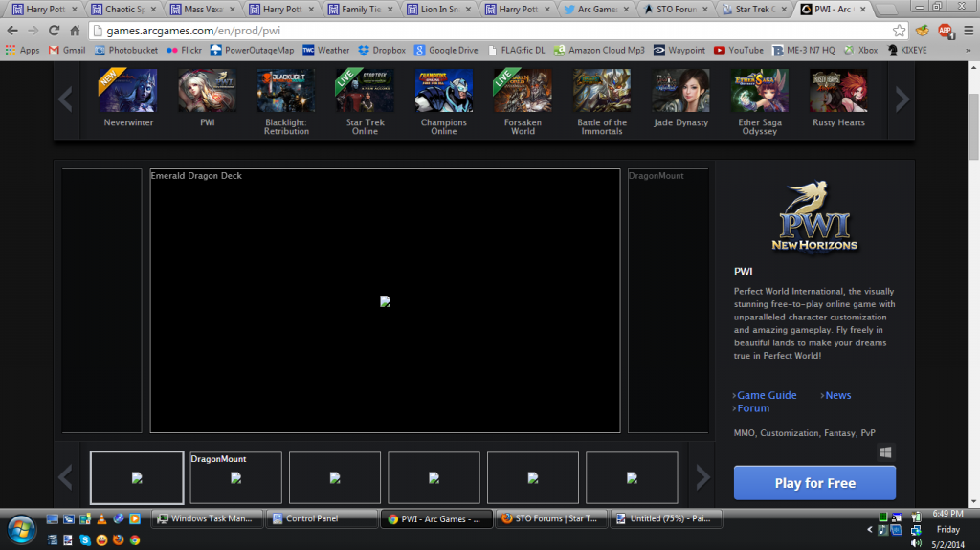Click the page scrollbar up arrow
This screenshot has width=980, height=550.
(x=973, y=66)
